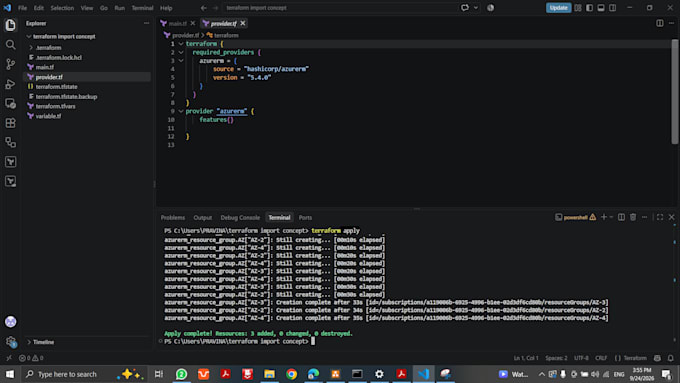
Task: Open the File menu
Action: point(22,8)
